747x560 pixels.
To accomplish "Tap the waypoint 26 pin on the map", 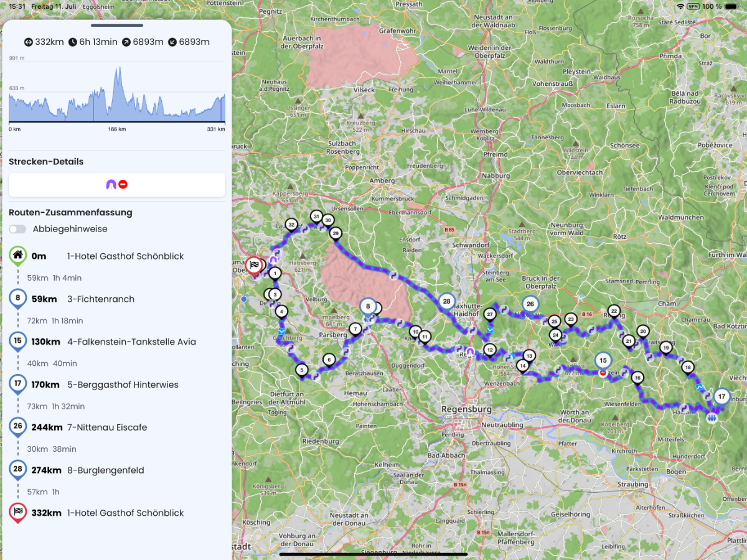I will point(530,304).
